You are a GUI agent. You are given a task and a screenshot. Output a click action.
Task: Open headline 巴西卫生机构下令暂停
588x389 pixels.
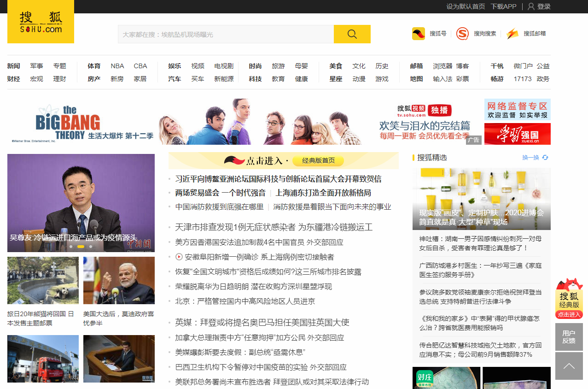261,367
